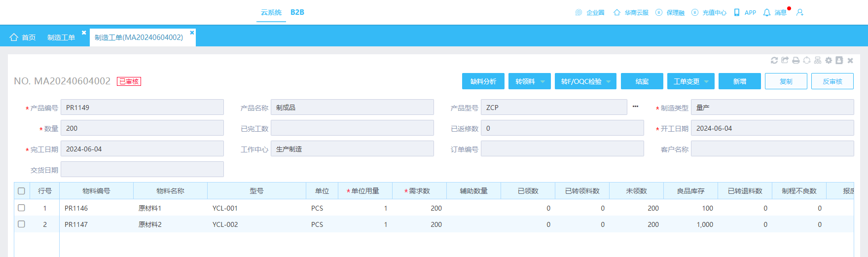This screenshot has width=868, height=257.
Task: Go to 首页 tab
Action: (29, 37)
